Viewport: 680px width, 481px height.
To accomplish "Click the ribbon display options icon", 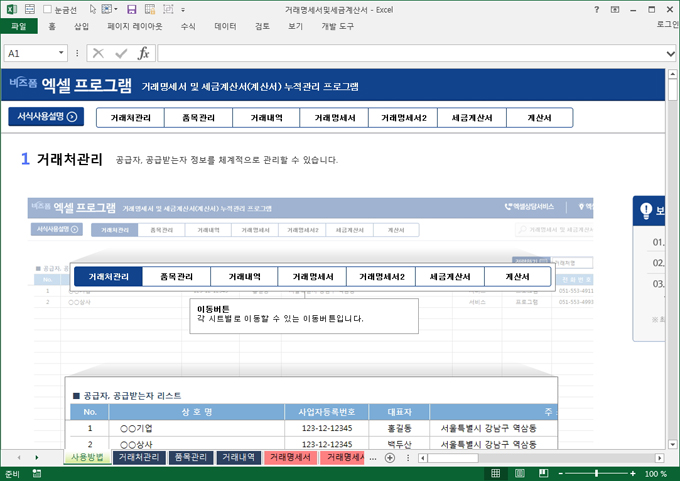I will pos(615,9).
